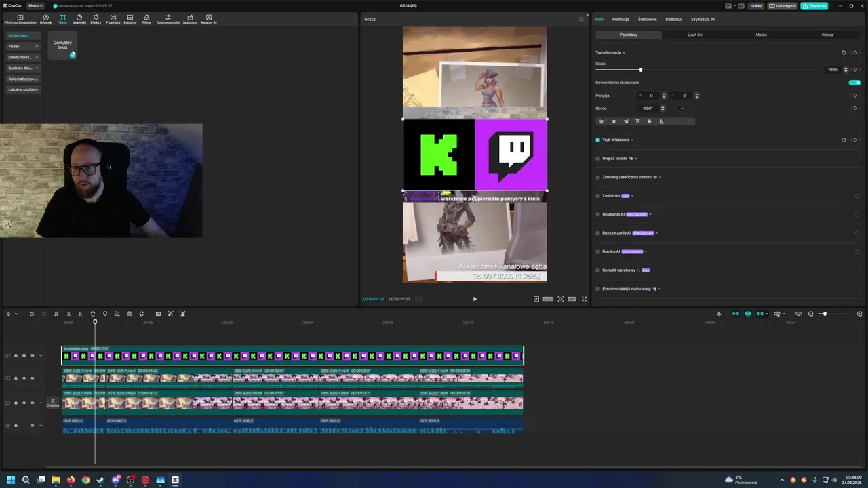Click the Domyślny tekst add button
This screenshot has height=488, width=868.
(73, 54)
